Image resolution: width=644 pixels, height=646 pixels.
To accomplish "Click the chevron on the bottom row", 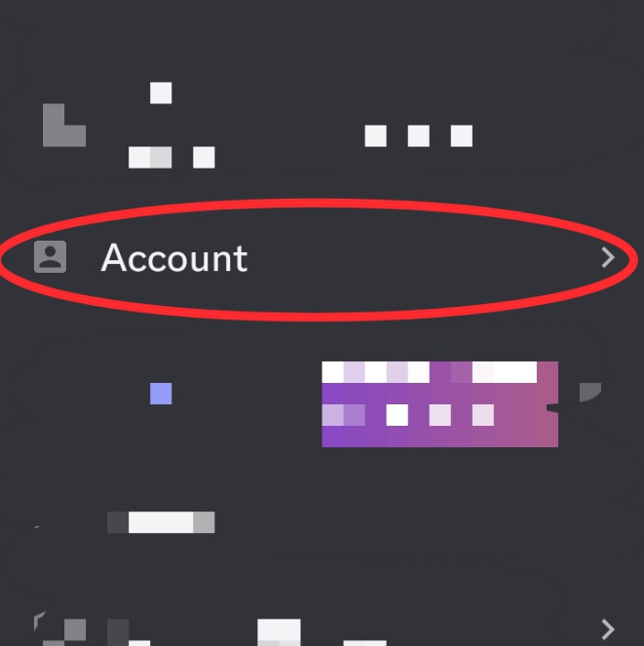I will (608, 629).
